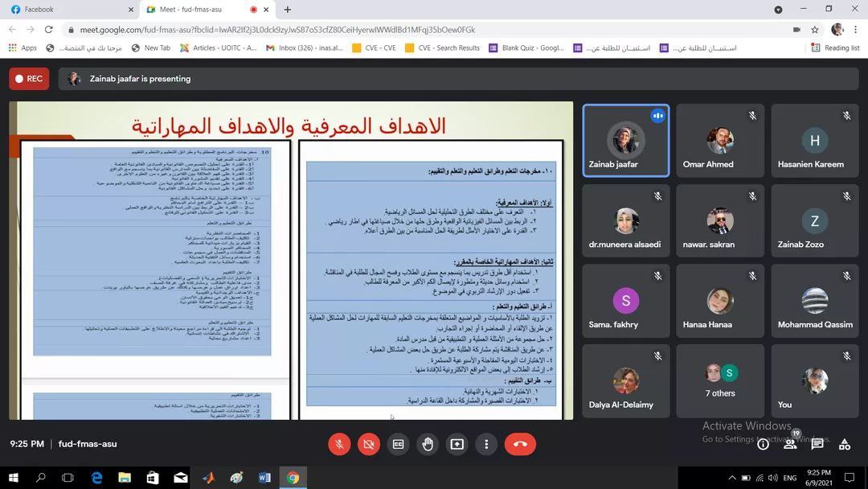Switch to the Facebook browser tab

(x=68, y=10)
